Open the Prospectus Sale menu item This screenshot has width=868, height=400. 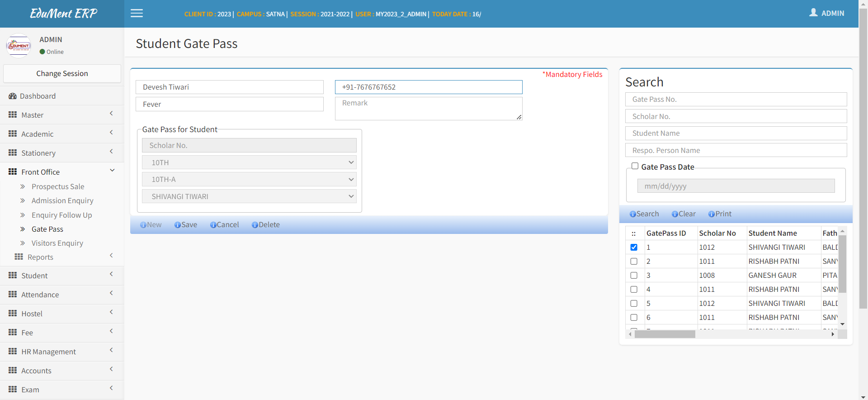coord(58,186)
